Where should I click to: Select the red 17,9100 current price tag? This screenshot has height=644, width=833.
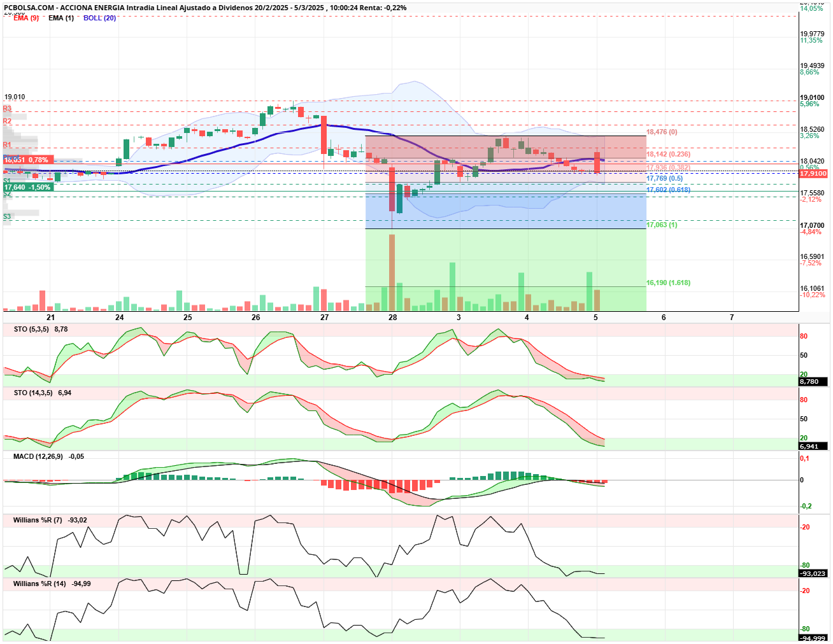[813, 173]
